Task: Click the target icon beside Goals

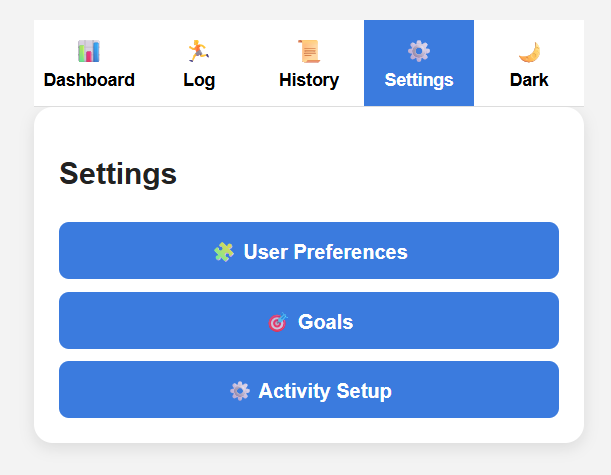Action: click(278, 322)
